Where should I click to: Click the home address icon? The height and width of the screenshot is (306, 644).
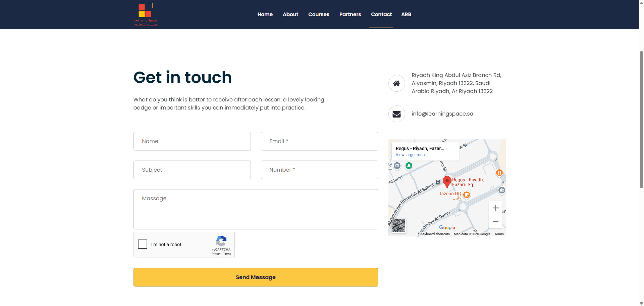[x=396, y=83]
